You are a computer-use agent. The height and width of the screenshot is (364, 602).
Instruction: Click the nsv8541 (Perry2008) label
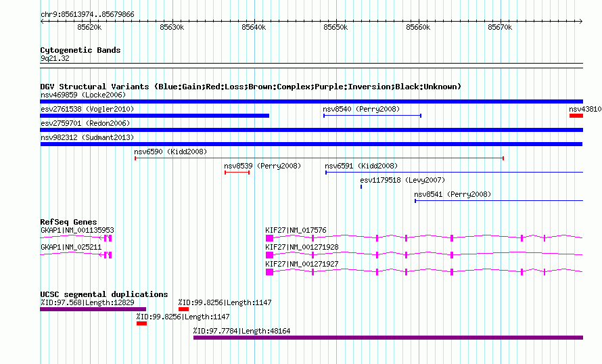click(x=453, y=194)
